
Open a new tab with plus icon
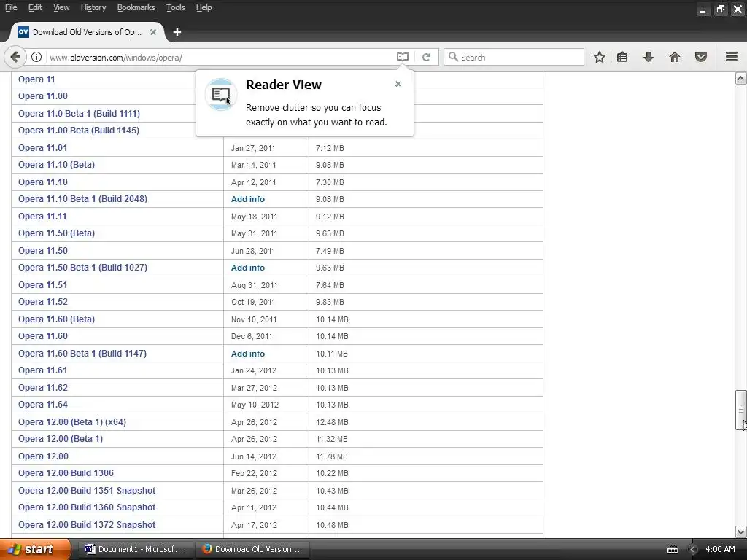177,32
